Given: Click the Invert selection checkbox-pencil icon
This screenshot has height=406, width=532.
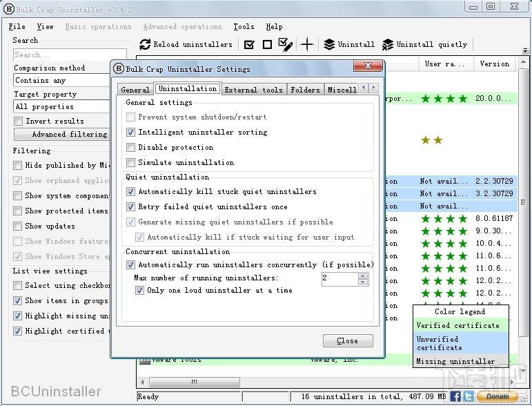Looking at the screenshot, I should click(x=286, y=44).
